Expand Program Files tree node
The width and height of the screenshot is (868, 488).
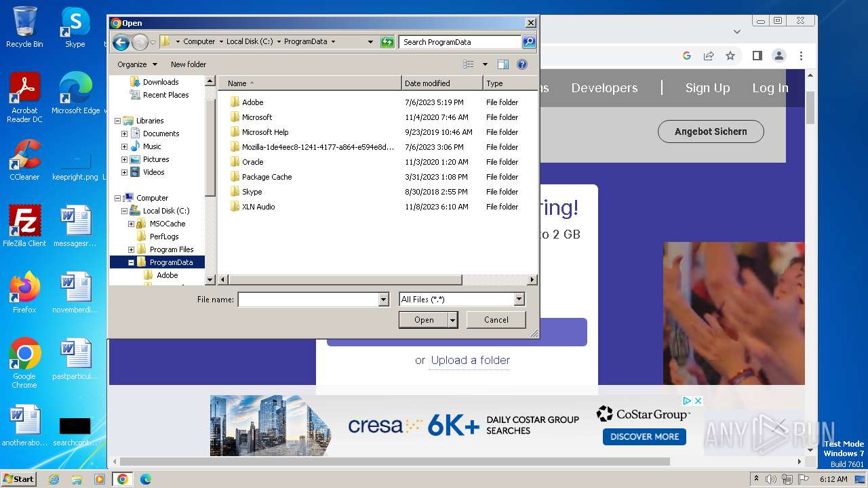[132, 249]
